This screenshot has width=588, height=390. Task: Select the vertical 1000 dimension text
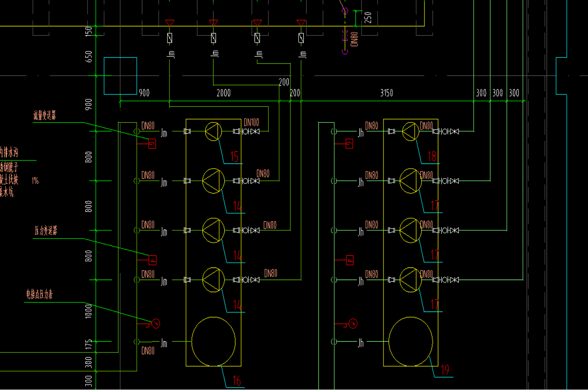coord(88,311)
